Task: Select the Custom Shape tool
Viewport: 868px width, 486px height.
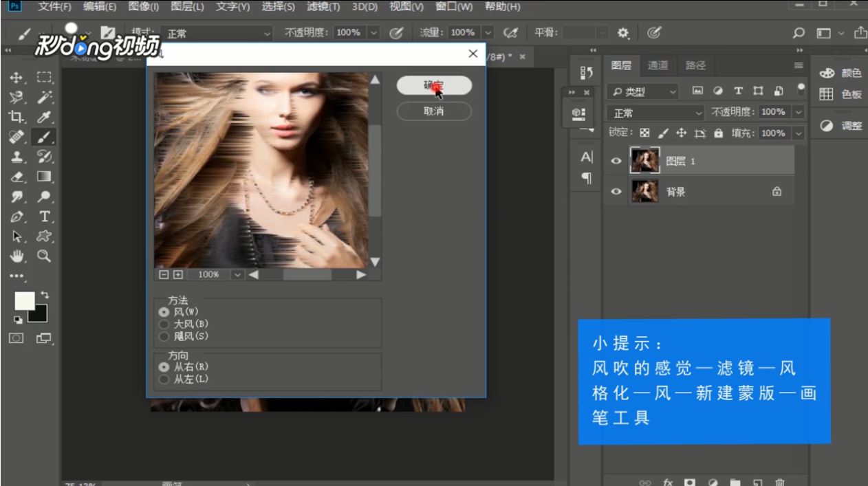Action: (45, 236)
